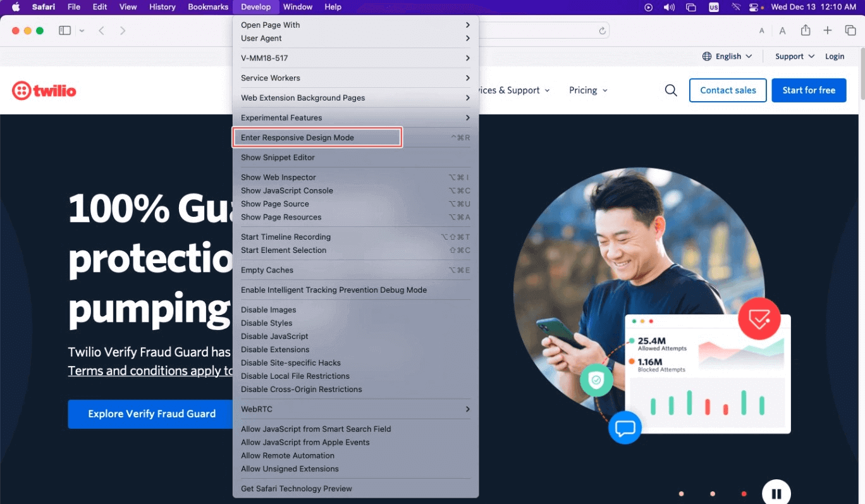Expand Web Extension Background Pages submenu
This screenshot has height=504, width=865.
point(355,97)
